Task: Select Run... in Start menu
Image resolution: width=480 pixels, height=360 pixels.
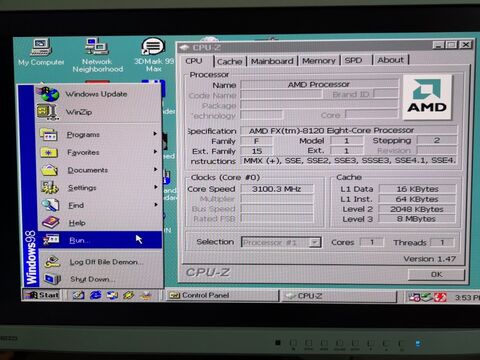Action: 99,240
